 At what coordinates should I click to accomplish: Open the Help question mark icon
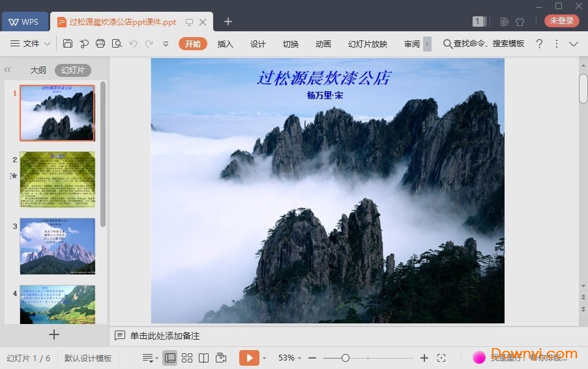pyautogui.click(x=539, y=44)
